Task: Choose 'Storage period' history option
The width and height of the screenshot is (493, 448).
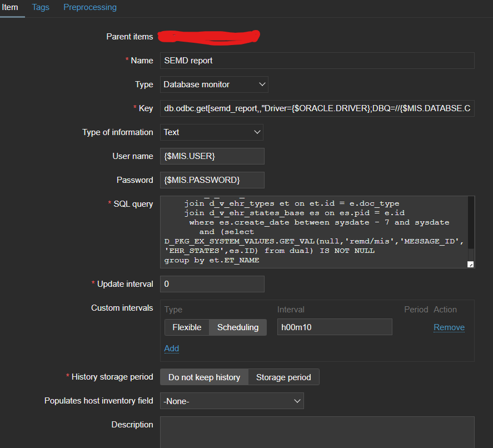Action: [283, 377]
